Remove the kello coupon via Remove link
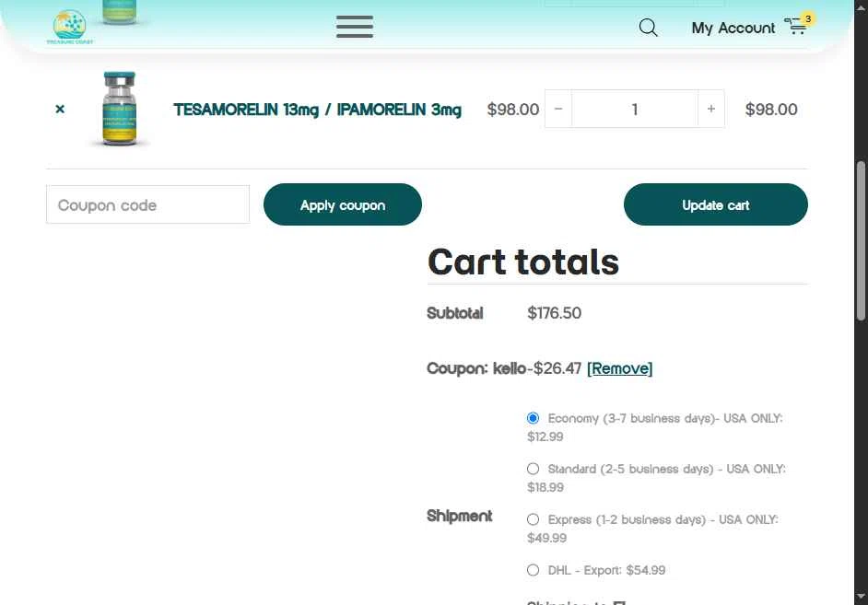868x605 pixels. click(619, 368)
